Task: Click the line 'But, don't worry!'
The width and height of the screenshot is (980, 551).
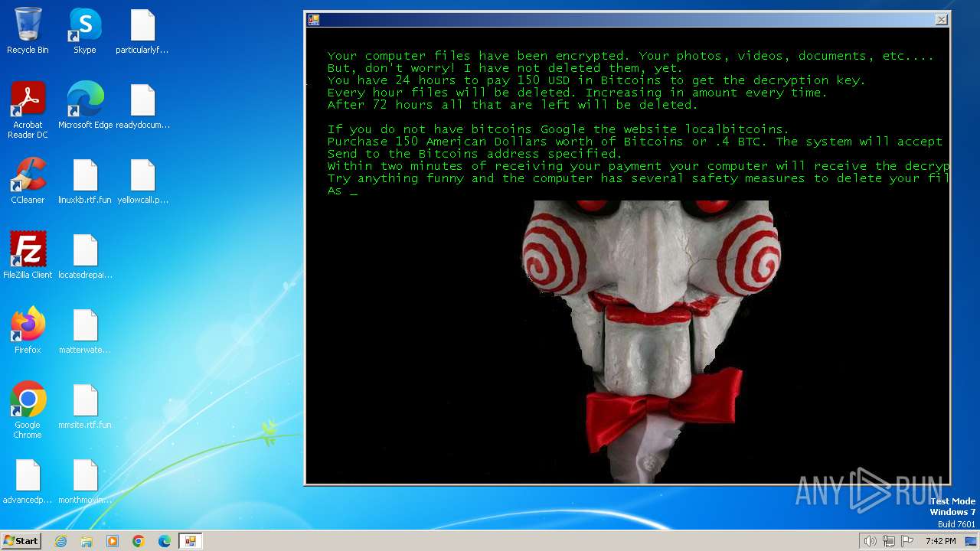Action: [x=505, y=68]
